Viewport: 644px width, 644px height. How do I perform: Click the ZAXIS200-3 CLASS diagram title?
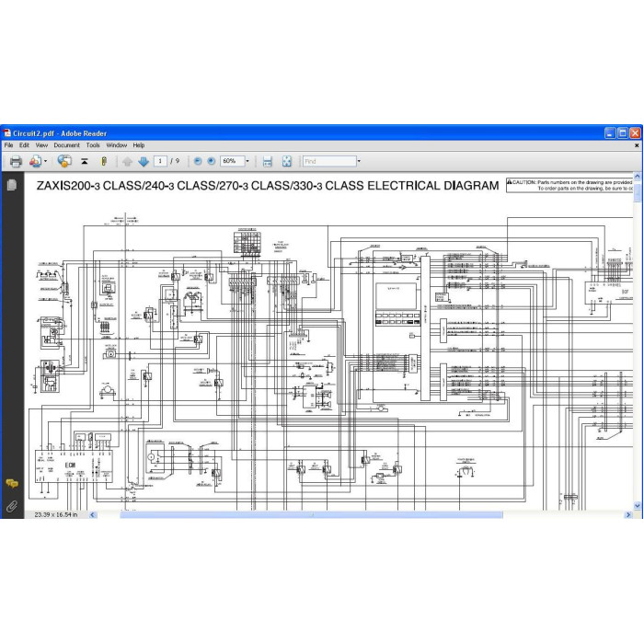pyautogui.click(x=268, y=186)
